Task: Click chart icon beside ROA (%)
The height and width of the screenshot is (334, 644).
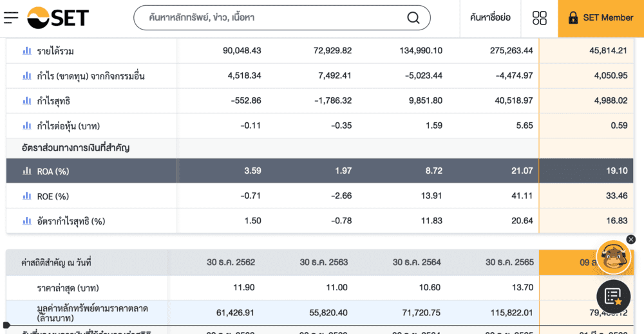Action: [x=27, y=171]
